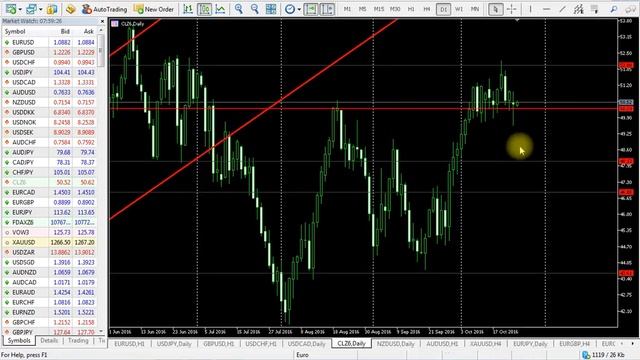Select the Trendline drawing tool
This screenshot has height=360, width=640.
(562, 9)
